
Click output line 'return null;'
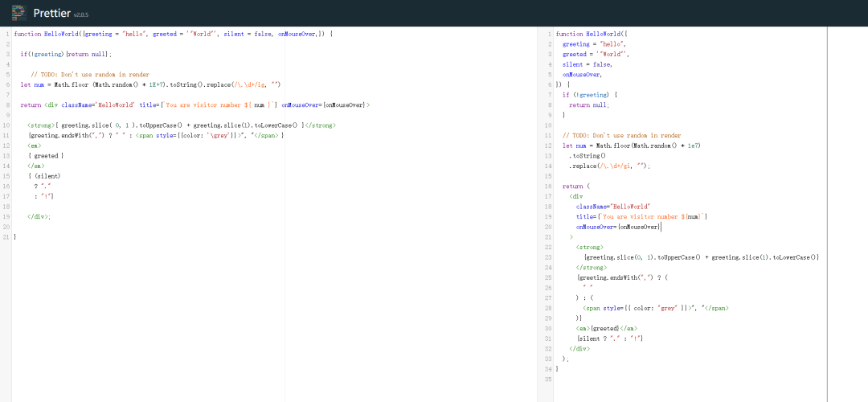click(x=589, y=105)
